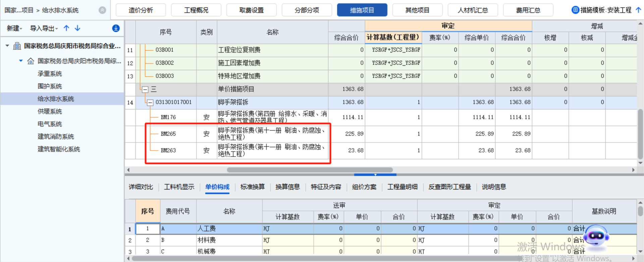Click the 措施模板 list icon
Screen dimensions: 644x262
click(575, 10)
